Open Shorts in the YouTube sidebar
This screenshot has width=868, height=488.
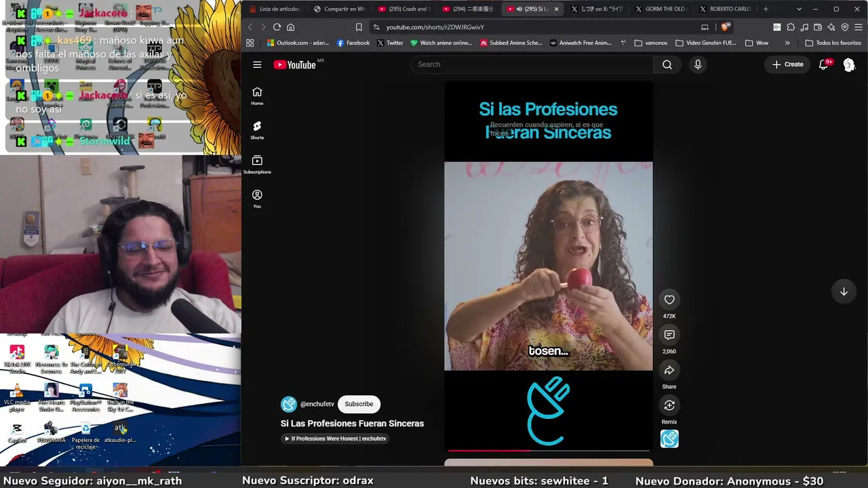pos(257,131)
